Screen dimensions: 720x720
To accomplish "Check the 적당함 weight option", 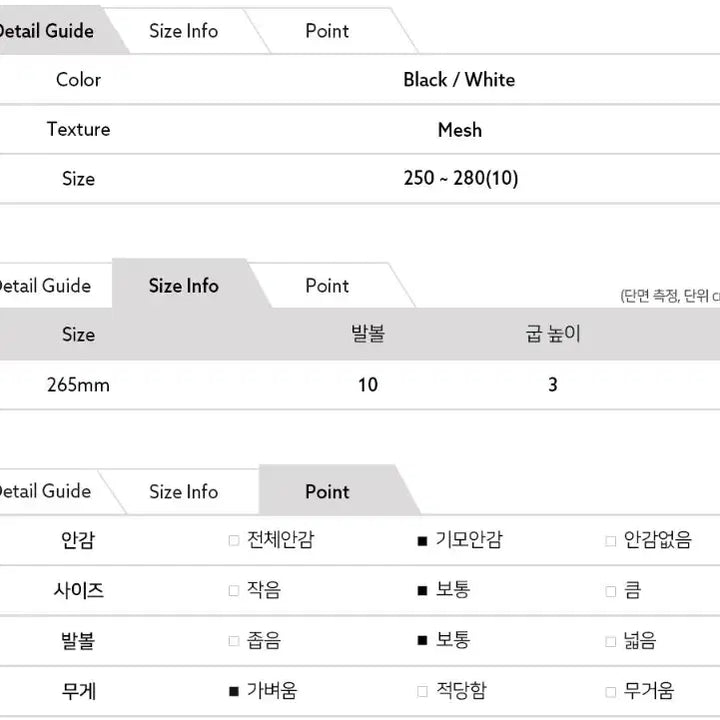I will [422, 691].
